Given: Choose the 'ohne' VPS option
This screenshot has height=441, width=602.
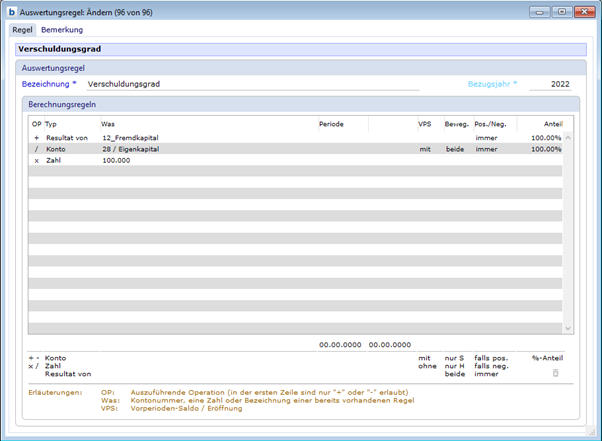Looking at the screenshot, I should (427, 364).
